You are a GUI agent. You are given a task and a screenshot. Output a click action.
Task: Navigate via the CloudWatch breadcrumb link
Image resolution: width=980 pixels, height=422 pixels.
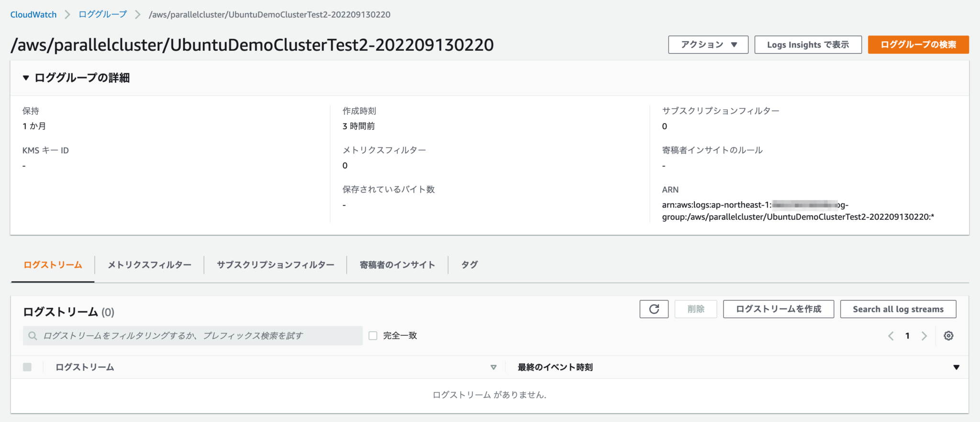click(33, 14)
